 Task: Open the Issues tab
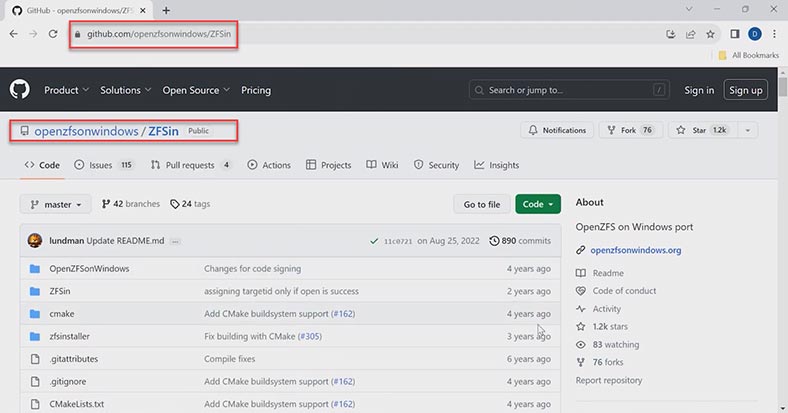104,165
